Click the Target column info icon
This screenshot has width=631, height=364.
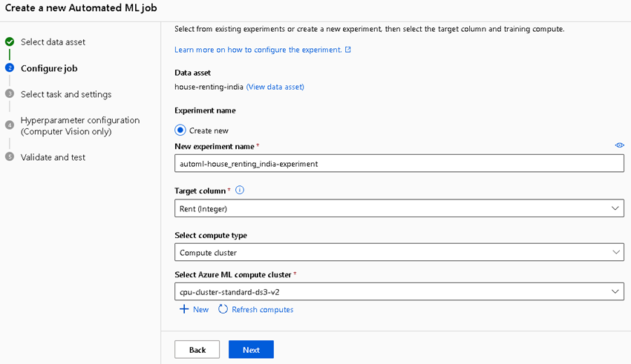pyautogui.click(x=240, y=190)
